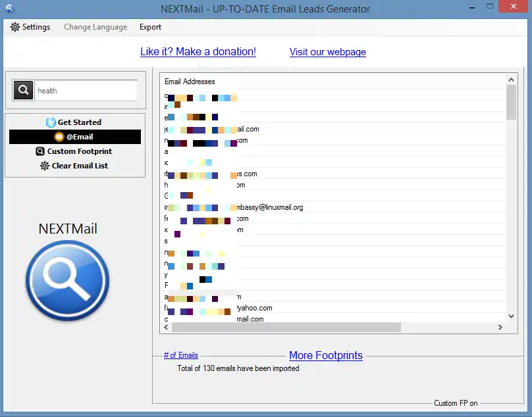Image resolution: width=532 pixels, height=417 pixels.
Task: Select the email row ending 's.com'
Action: pyautogui.click(x=334, y=174)
